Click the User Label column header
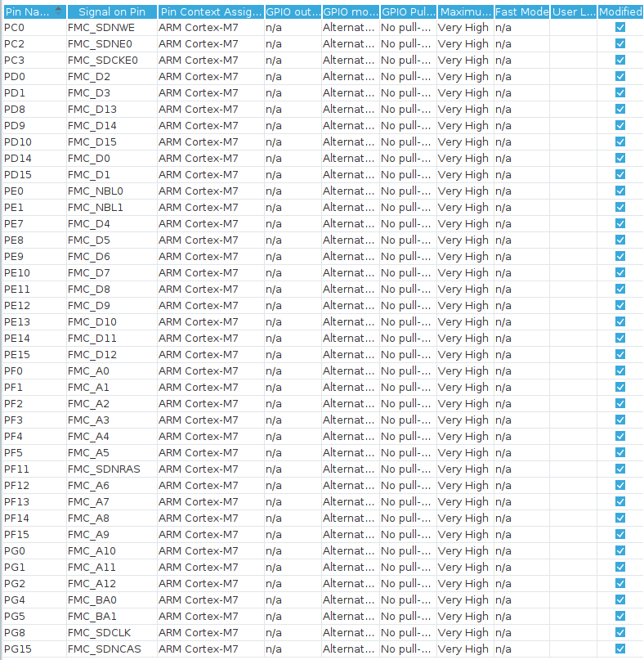This screenshot has height=660, width=644. coord(573,11)
